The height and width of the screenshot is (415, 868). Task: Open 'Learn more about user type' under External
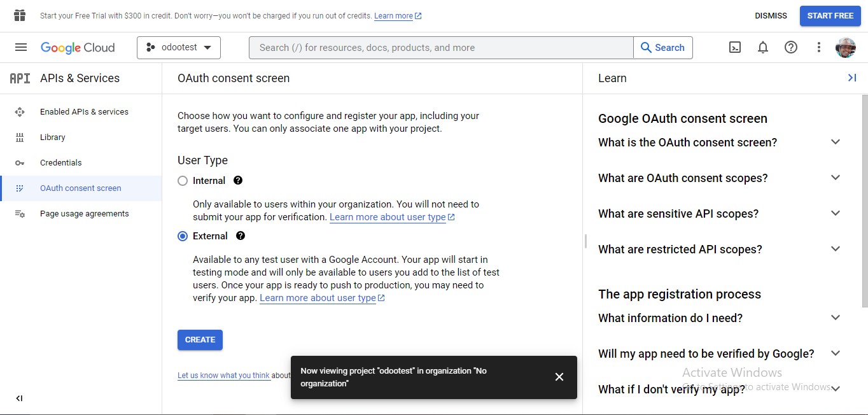(x=322, y=298)
